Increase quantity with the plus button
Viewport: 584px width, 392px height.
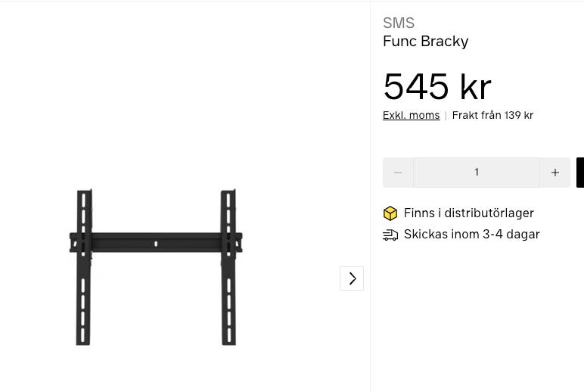click(554, 173)
